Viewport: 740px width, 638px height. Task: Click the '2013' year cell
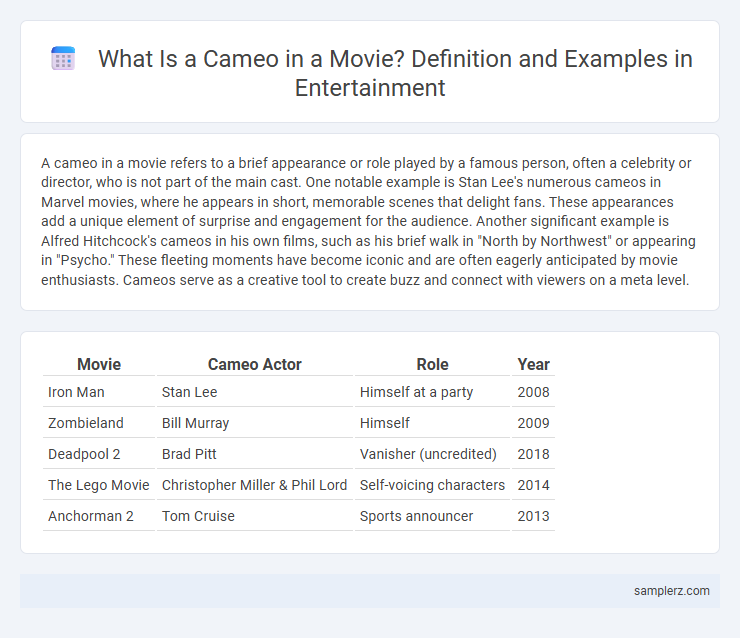pos(533,516)
